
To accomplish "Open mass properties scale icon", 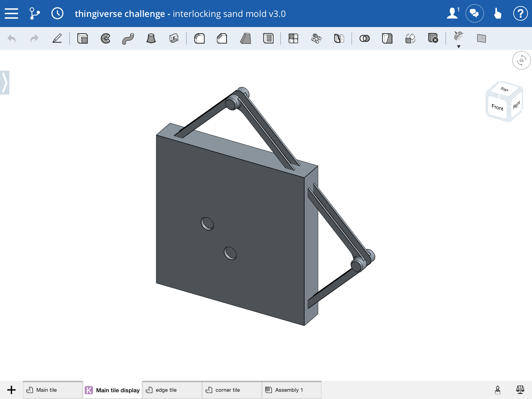I will (520, 390).
